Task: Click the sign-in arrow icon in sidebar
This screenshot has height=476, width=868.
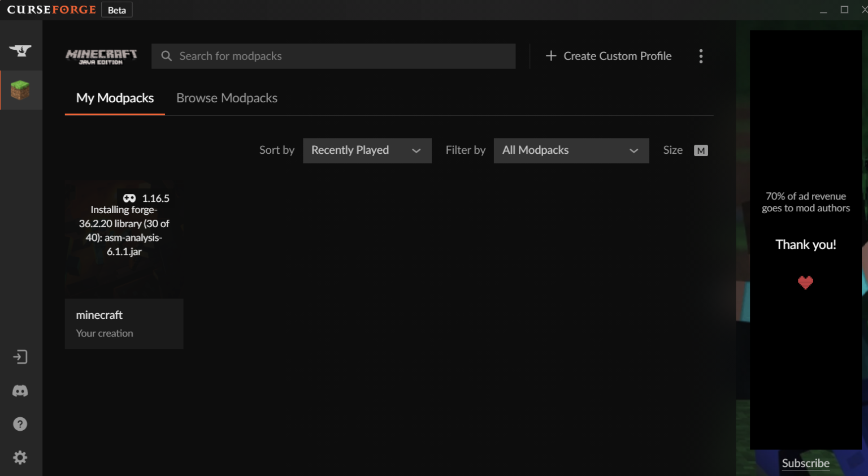Action: [20, 357]
